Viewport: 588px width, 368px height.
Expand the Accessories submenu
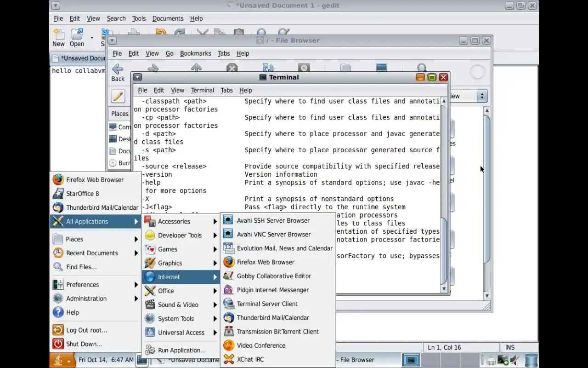click(x=181, y=221)
